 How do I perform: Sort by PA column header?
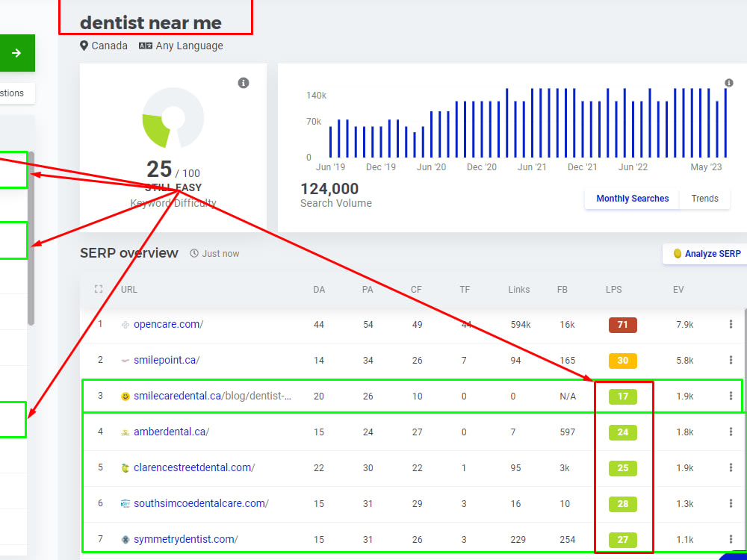click(x=368, y=290)
